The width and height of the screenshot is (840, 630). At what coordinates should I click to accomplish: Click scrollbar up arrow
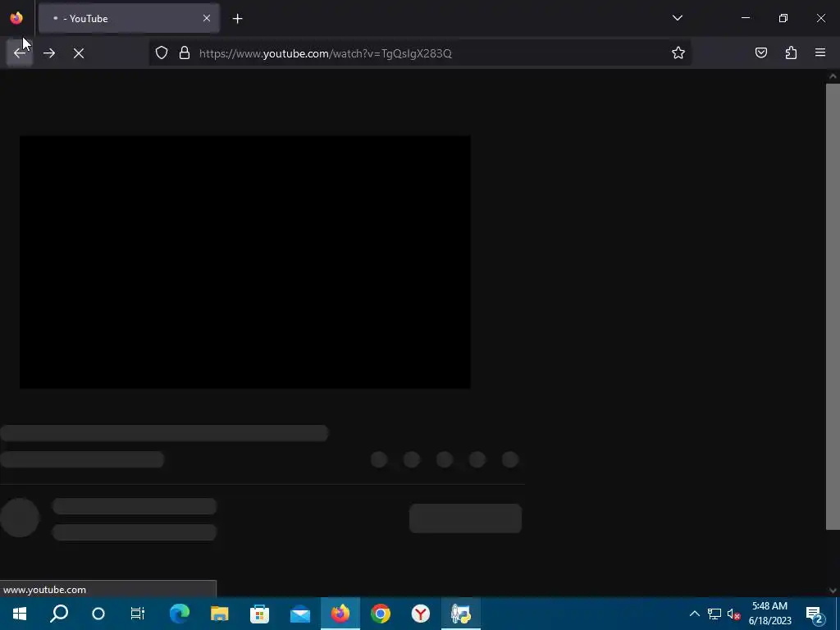coord(833,76)
